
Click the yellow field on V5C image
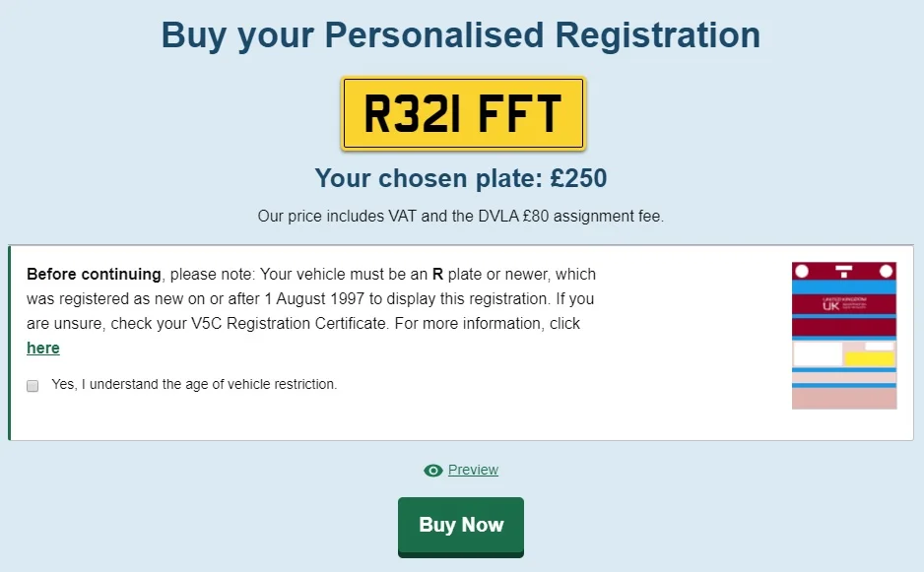click(x=869, y=358)
